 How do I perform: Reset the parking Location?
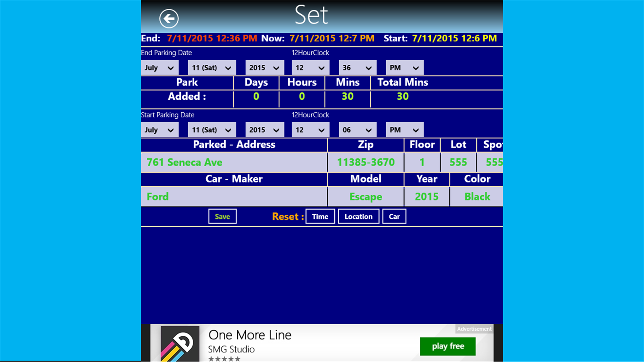coord(359,216)
